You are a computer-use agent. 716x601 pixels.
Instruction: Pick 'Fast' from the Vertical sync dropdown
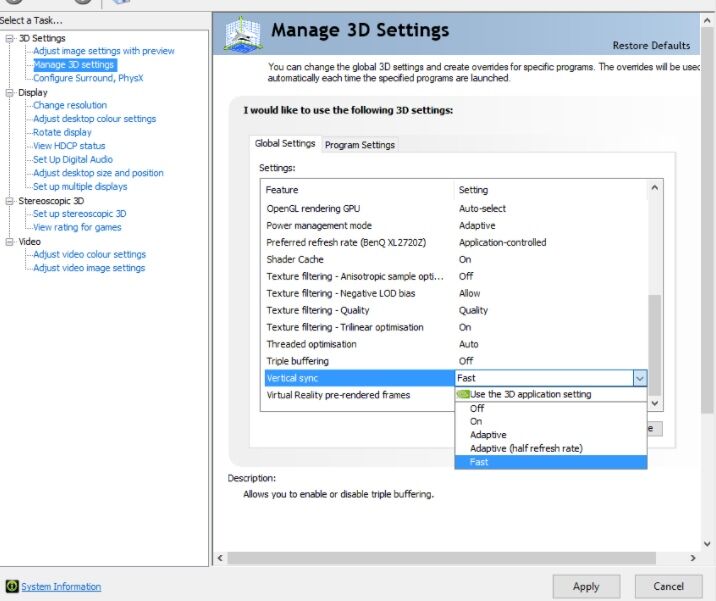[479, 462]
